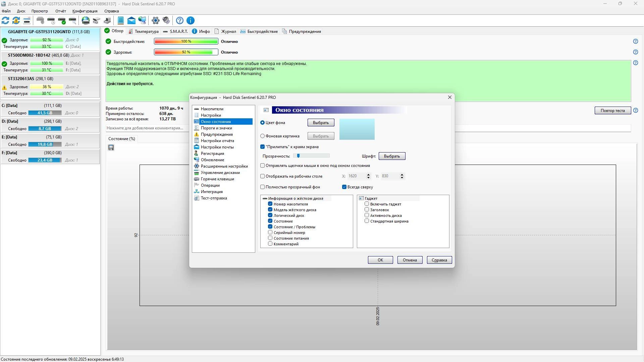Click the disk with magnifier toolbar icon
Image resolution: width=644 pixels, height=362 pixels.
pyautogui.click(x=73, y=20)
